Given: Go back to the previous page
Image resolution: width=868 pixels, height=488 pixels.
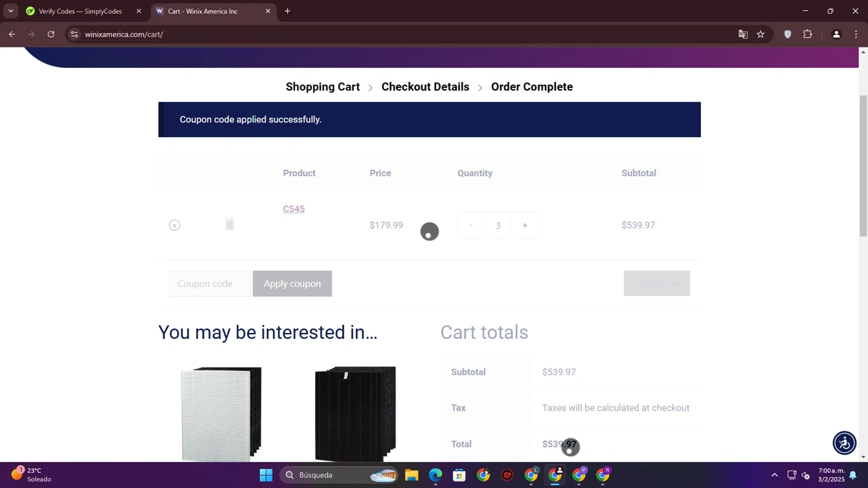Looking at the screenshot, I should pos(12,34).
